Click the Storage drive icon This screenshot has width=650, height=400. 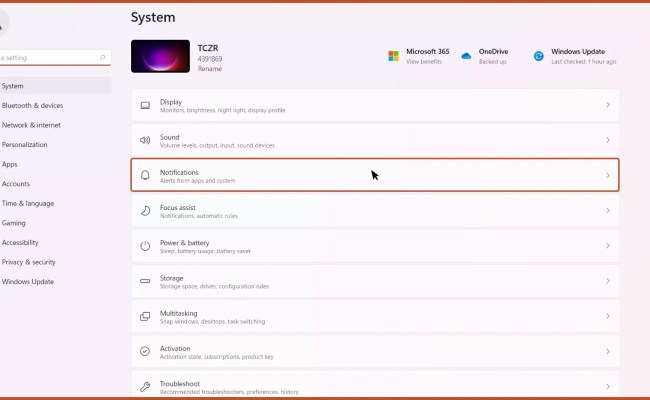(x=145, y=281)
